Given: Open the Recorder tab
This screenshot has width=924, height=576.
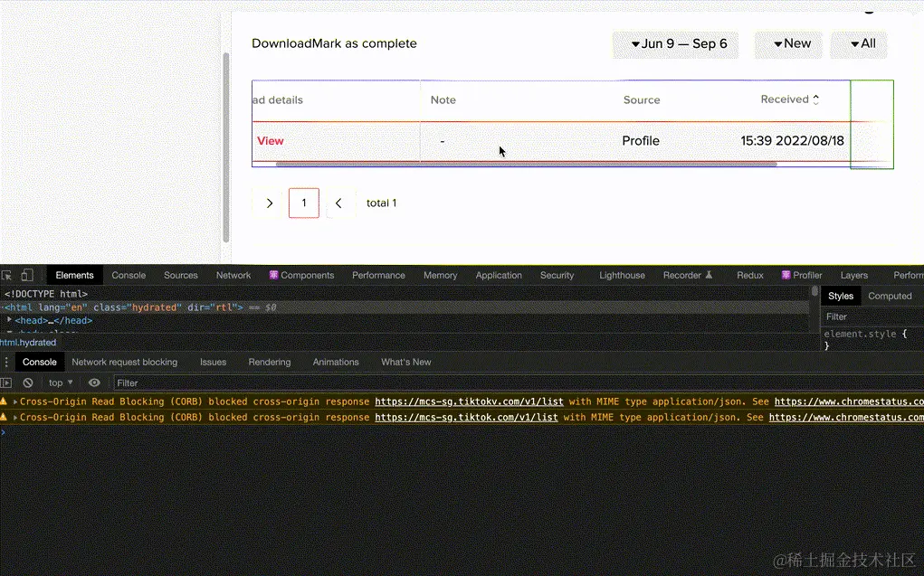Looking at the screenshot, I should pos(688,275).
